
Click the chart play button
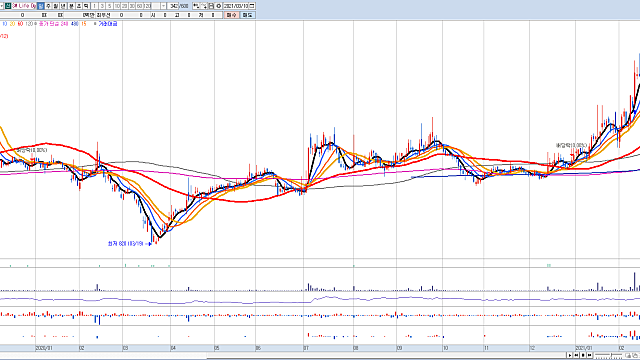(x=569, y=356)
